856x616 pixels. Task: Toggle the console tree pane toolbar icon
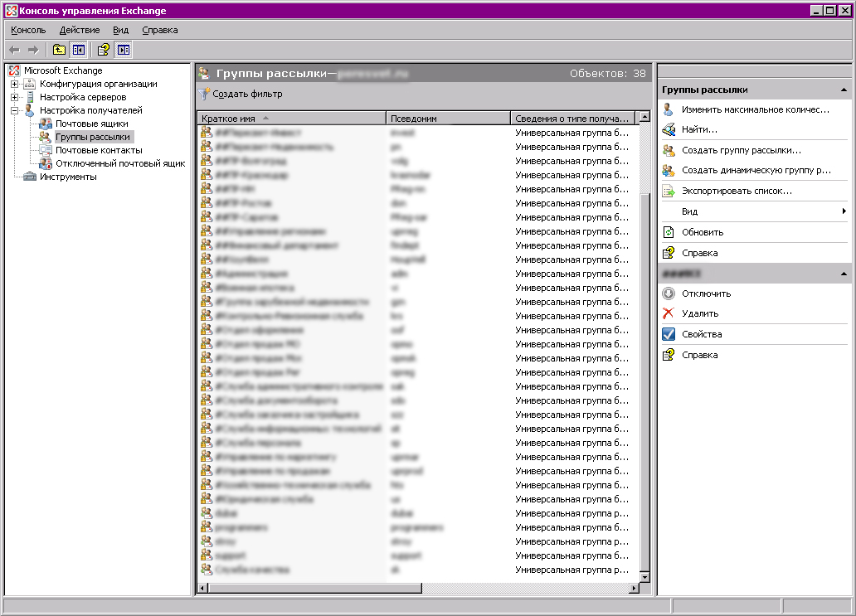(79, 51)
